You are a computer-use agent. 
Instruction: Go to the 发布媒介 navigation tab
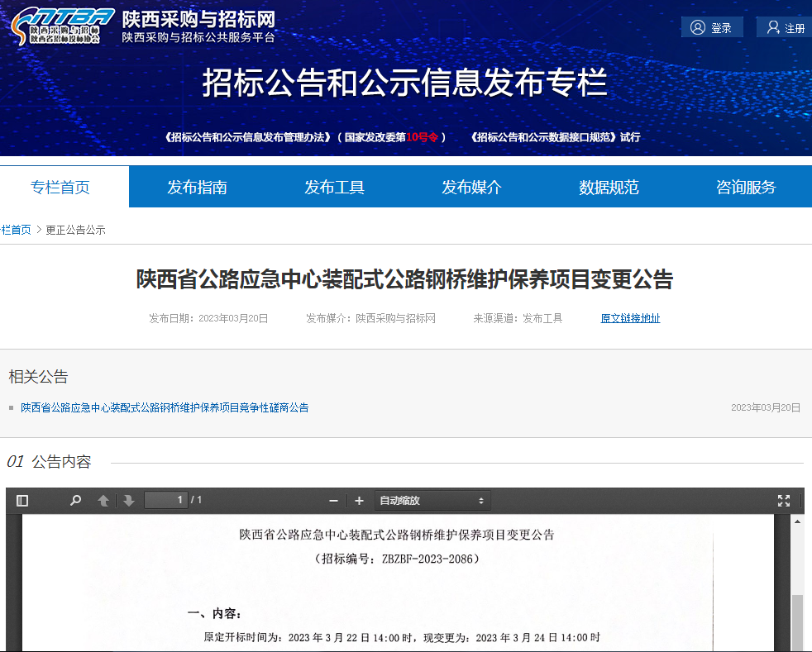pos(471,187)
